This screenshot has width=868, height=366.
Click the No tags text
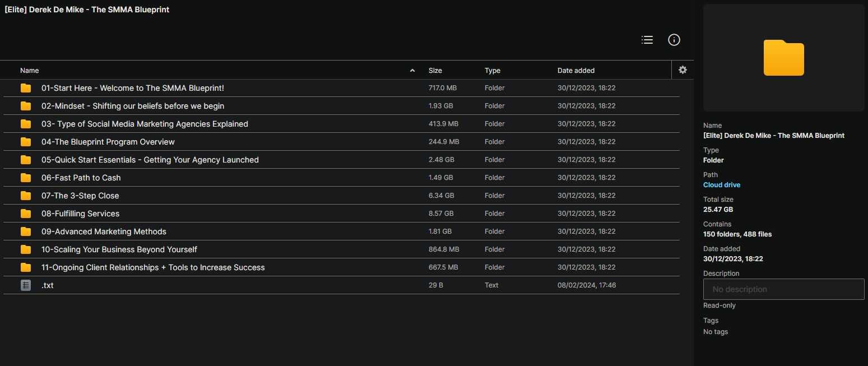coord(716,332)
